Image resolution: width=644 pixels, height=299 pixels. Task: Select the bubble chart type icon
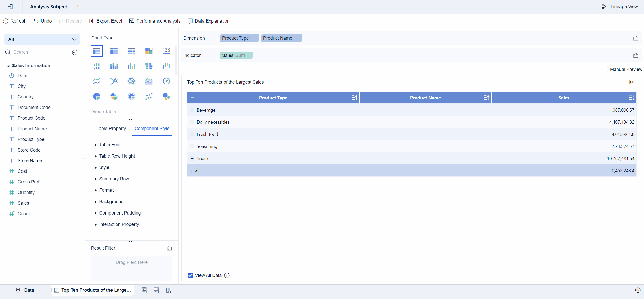[x=166, y=96]
